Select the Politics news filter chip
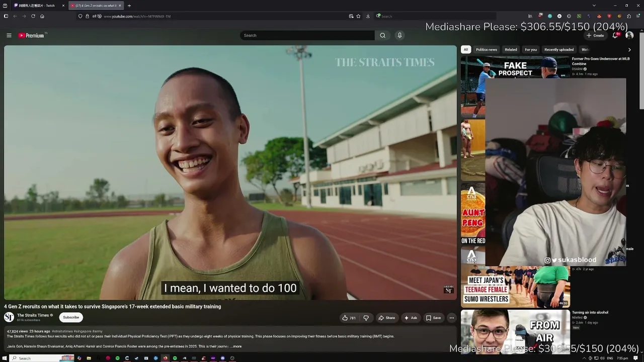The height and width of the screenshot is (362, 644). [x=487, y=49]
